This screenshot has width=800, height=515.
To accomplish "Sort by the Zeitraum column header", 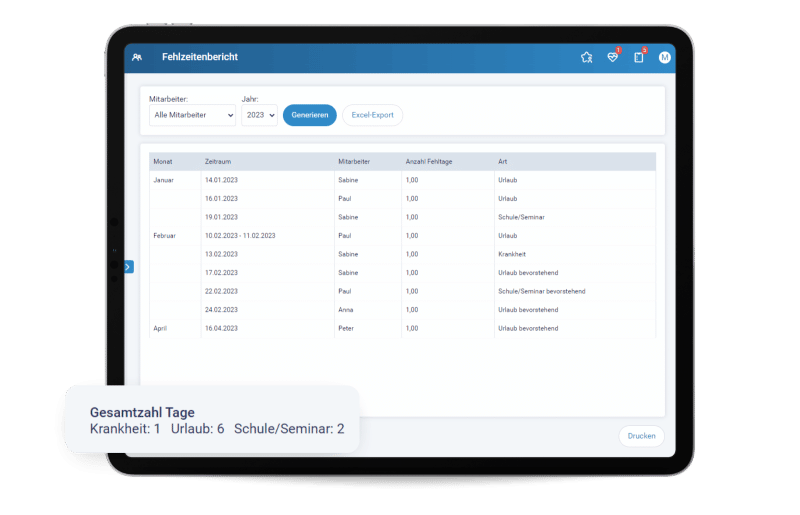I will (218, 161).
